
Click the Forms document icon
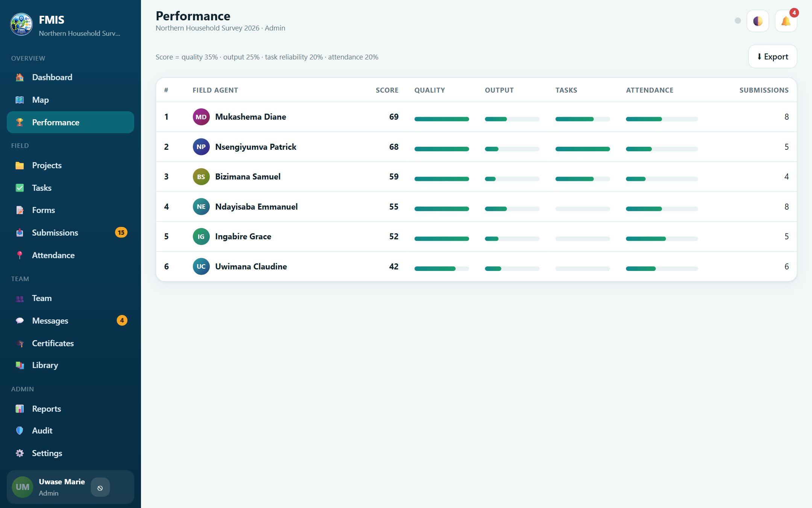click(x=20, y=210)
